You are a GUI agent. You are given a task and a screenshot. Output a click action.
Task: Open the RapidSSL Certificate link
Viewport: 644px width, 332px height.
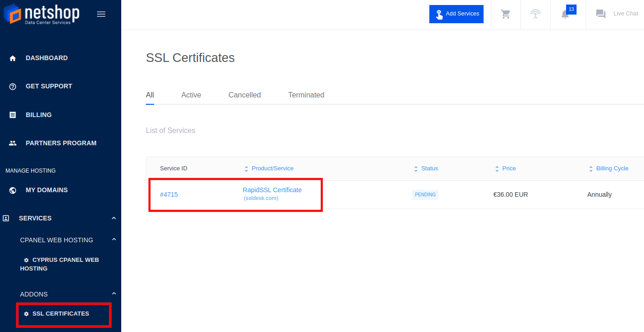coord(272,190)
